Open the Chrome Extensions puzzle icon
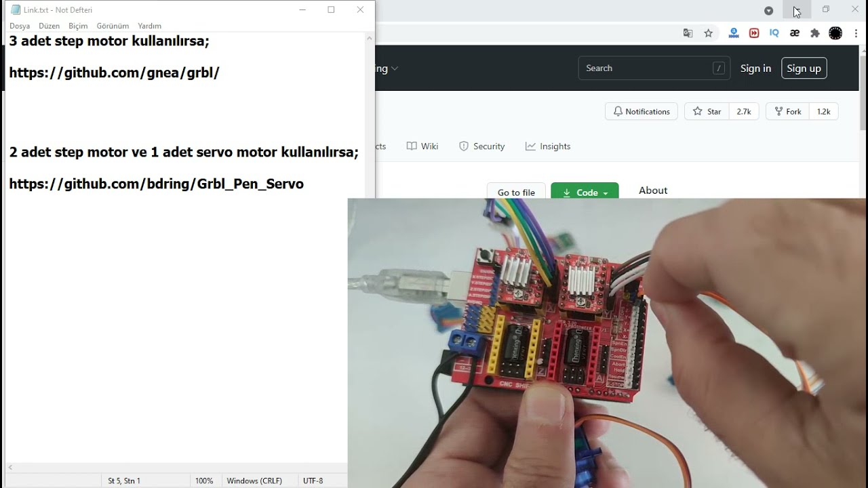 (x=815, y=33)
